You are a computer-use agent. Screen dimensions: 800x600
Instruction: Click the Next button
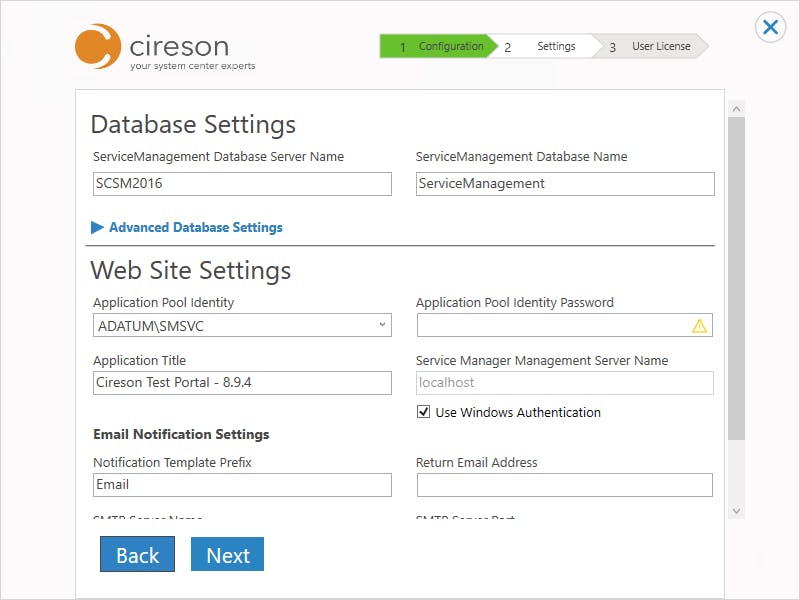tap(228, 554)
